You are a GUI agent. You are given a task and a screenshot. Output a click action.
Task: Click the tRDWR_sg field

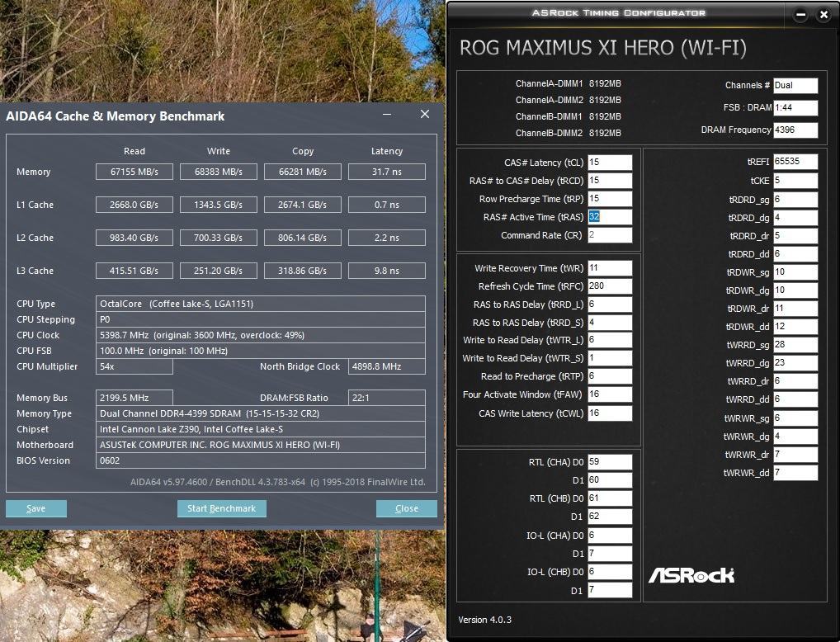[x=795, y=272]
